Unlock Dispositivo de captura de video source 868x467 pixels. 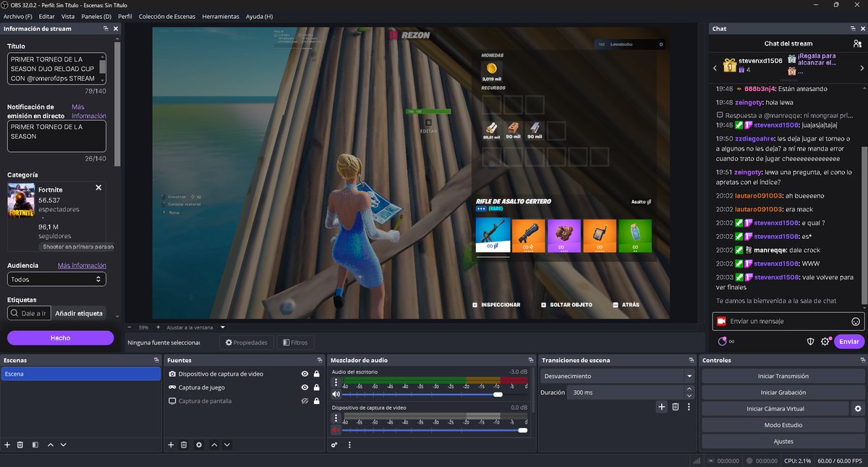317,374
